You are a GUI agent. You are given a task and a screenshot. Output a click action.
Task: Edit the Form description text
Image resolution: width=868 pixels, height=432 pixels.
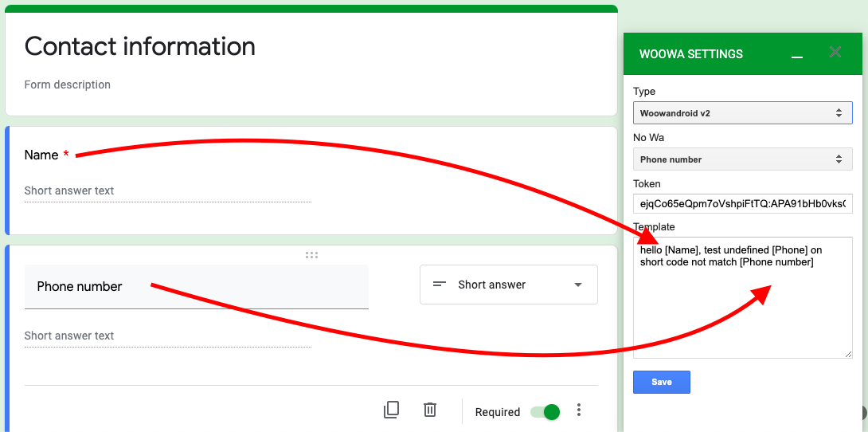[x=68, y=84]
